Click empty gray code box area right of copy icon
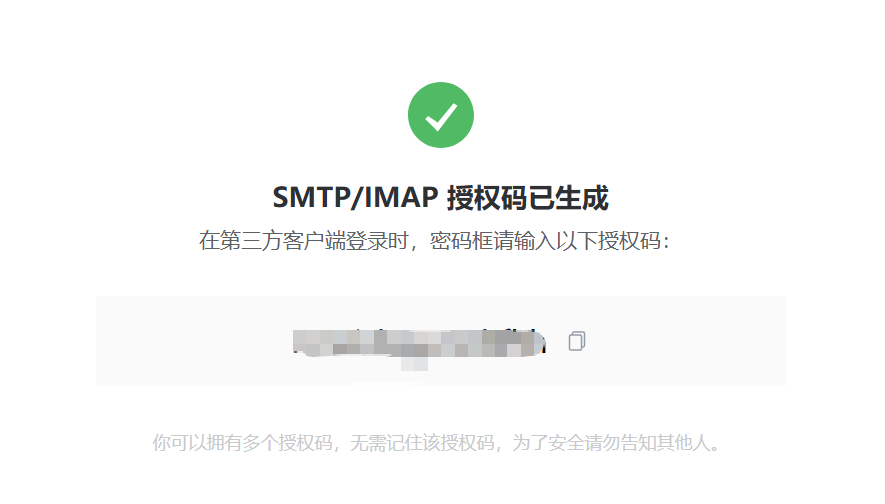This screenshot has width=885, height=504. pyautogui.click(x=686, y=341)
